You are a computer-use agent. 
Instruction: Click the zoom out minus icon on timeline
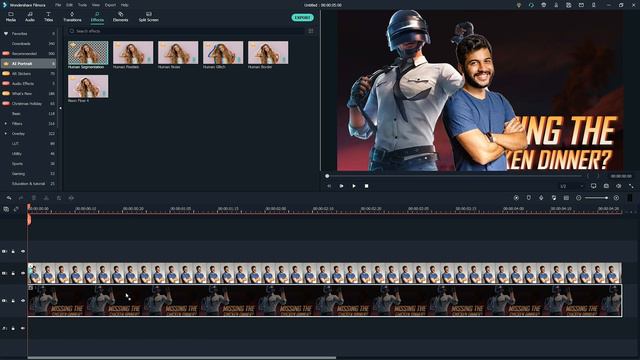coord(578,198)
